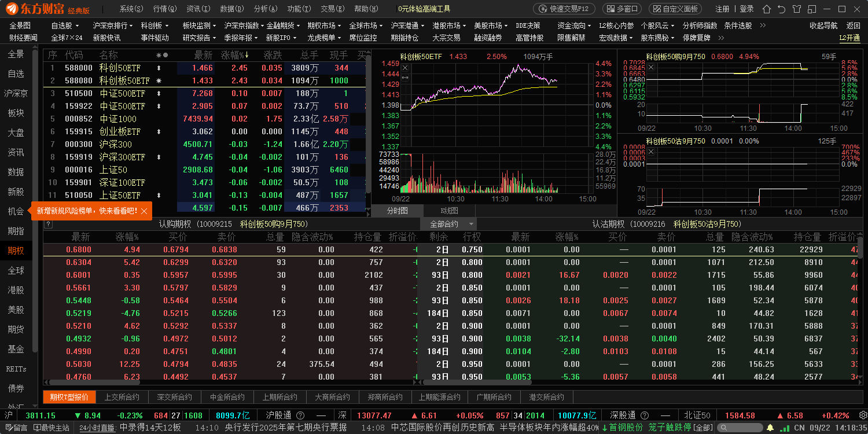The width and height of the screenshot is (868, 434).
Task: Open the 行情(Q) menu
Action: [165, 9]
